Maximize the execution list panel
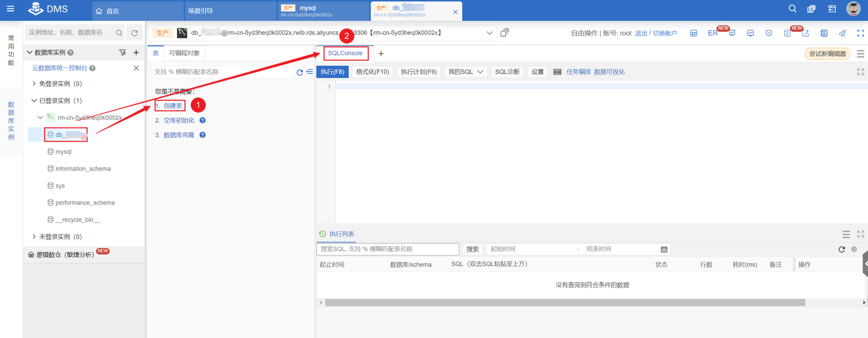868x338 pixels. pyautogui.click(x=860, y=234)
